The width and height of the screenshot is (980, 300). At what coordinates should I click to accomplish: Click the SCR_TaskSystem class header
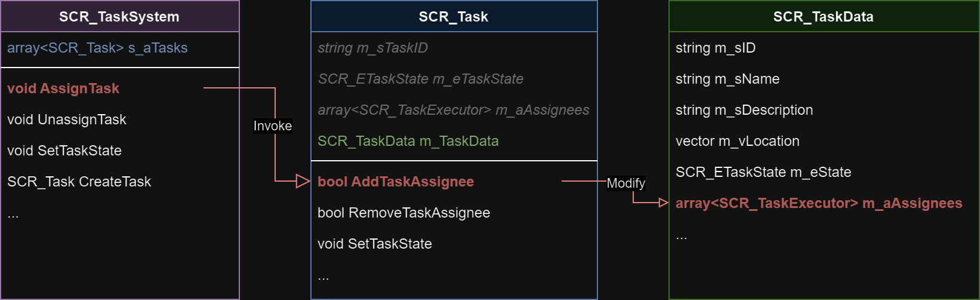point(119,17)
